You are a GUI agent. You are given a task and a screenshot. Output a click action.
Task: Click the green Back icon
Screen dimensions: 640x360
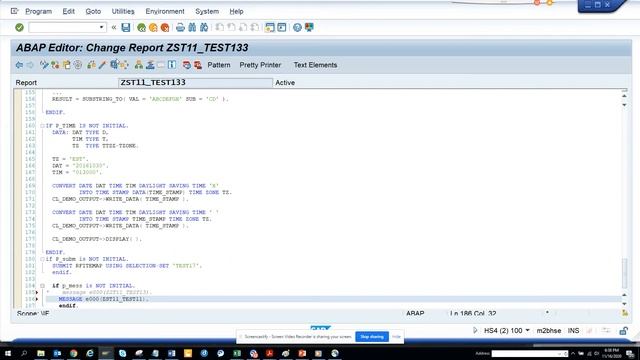pos(141,27)
